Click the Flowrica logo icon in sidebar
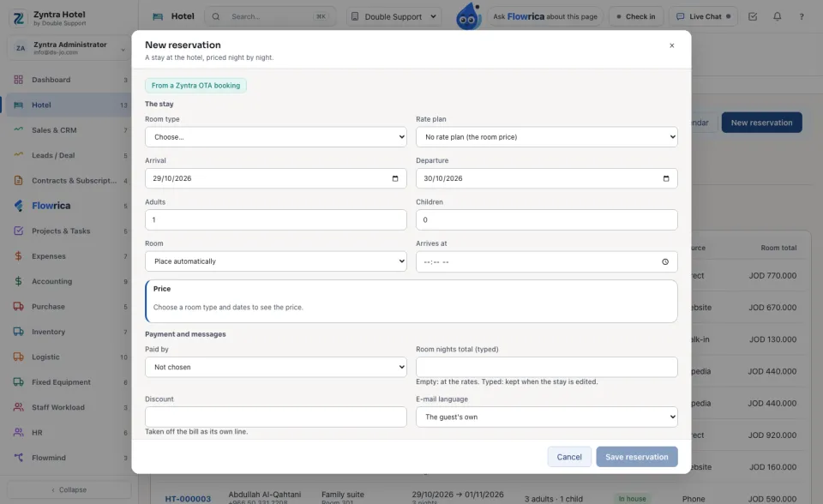This screenshot has height=504, width=823. click(18, 205)
